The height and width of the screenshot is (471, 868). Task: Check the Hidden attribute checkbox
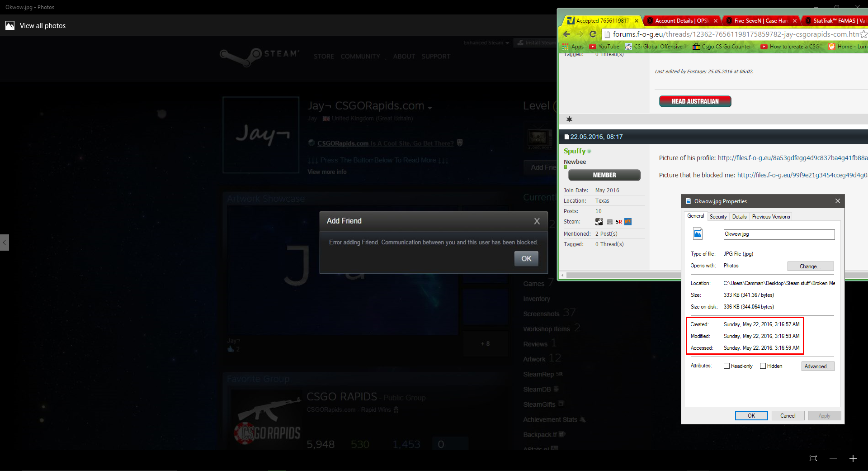tap(763, 366)
